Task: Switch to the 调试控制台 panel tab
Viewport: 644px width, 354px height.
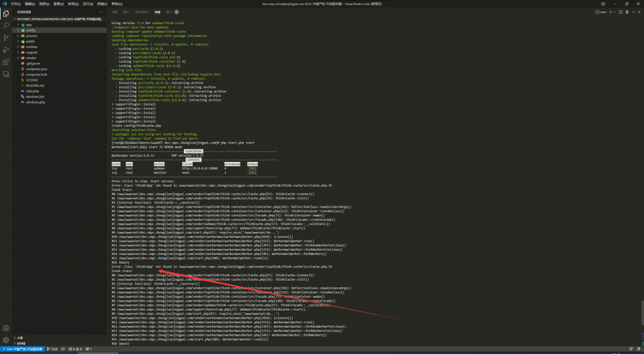Action: click(141, 12)
